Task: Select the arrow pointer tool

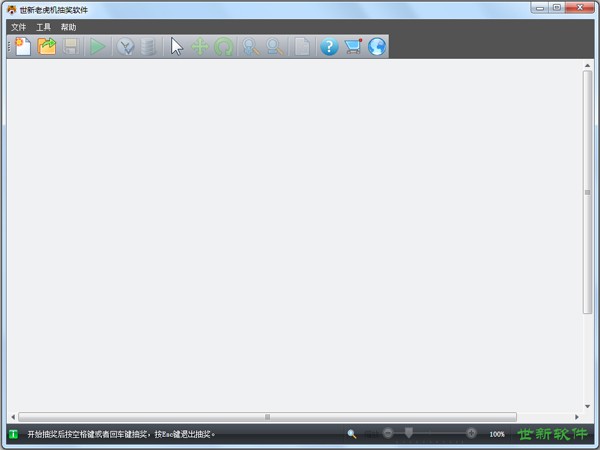Action: (177, 46)
